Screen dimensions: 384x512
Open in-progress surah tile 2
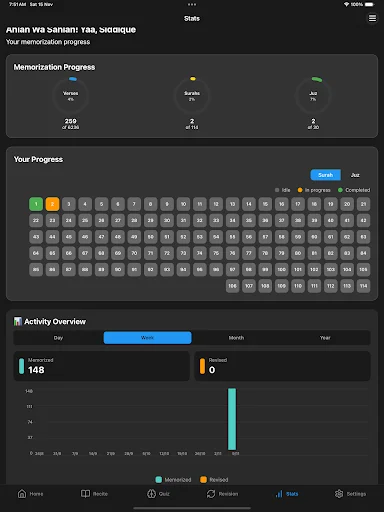pos(52,204)
